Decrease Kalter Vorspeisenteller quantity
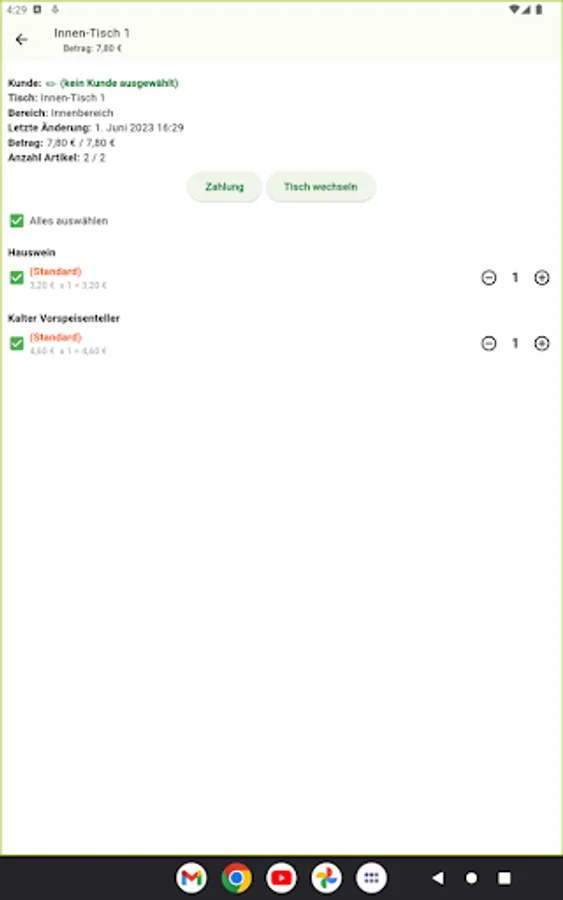 tap(489, 343)
